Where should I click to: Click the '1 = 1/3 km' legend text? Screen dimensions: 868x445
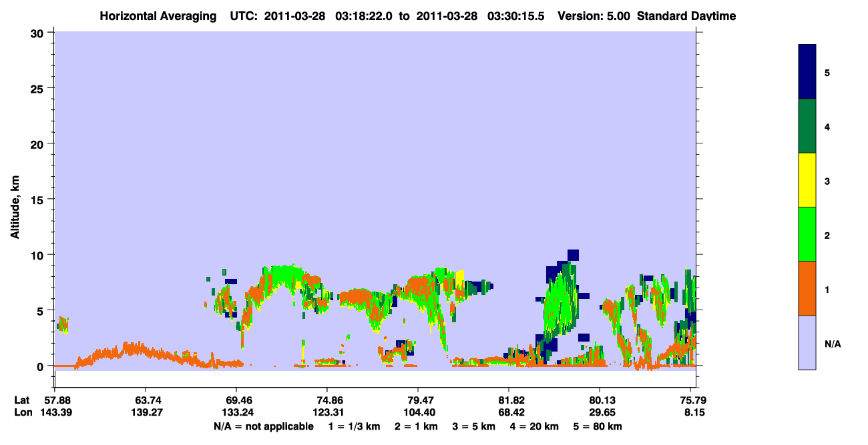click(353, 426)
